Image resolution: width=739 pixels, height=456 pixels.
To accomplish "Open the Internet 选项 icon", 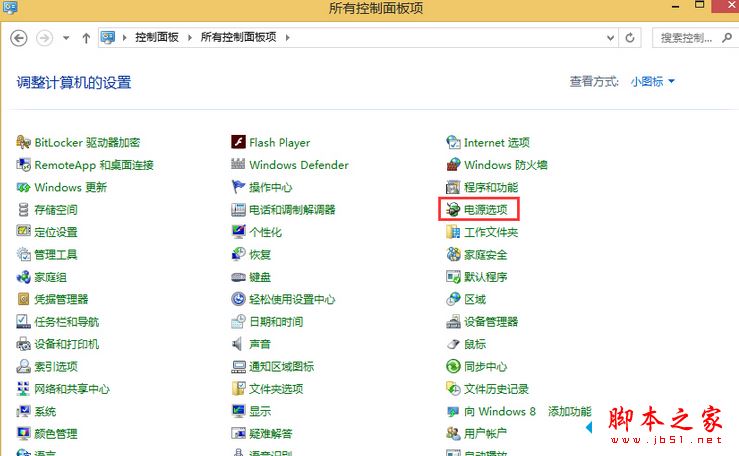I will coord(453,142).
